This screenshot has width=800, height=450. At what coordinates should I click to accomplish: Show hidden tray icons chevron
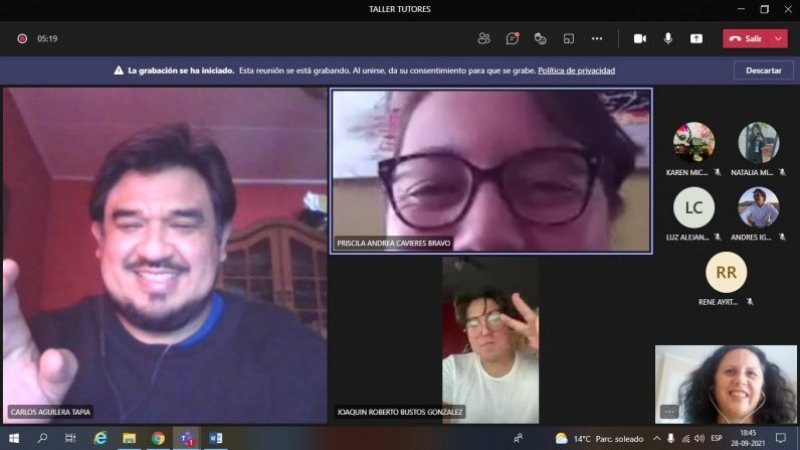pyautogui.click(x=657, y=438)
